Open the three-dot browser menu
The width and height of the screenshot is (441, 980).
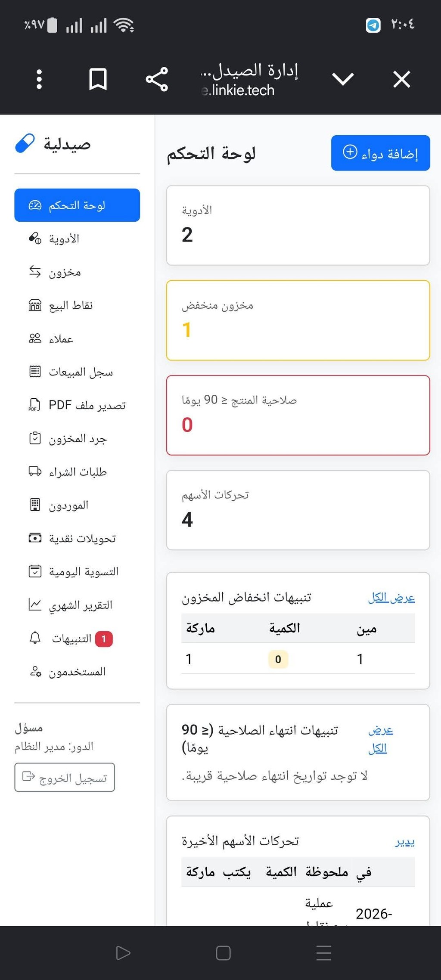[39, 79]
